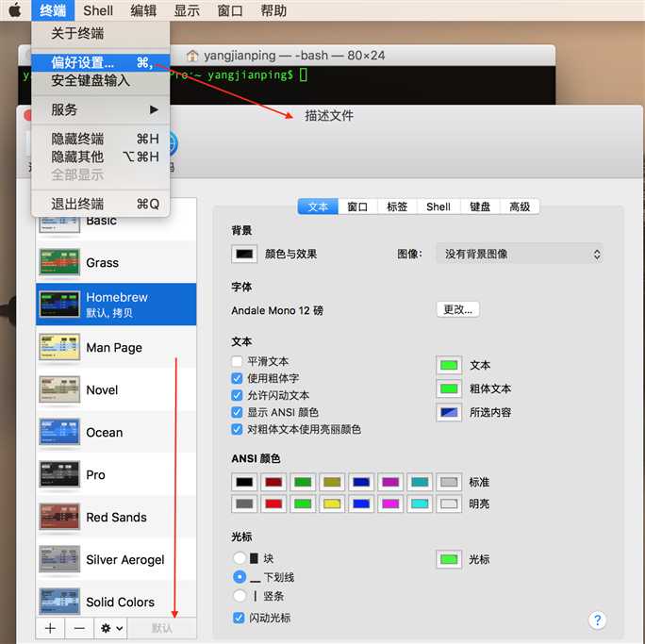645x644 pixels.
Task: Pick the standard ANSI green swatch
Action: click(x=303, y=482)
